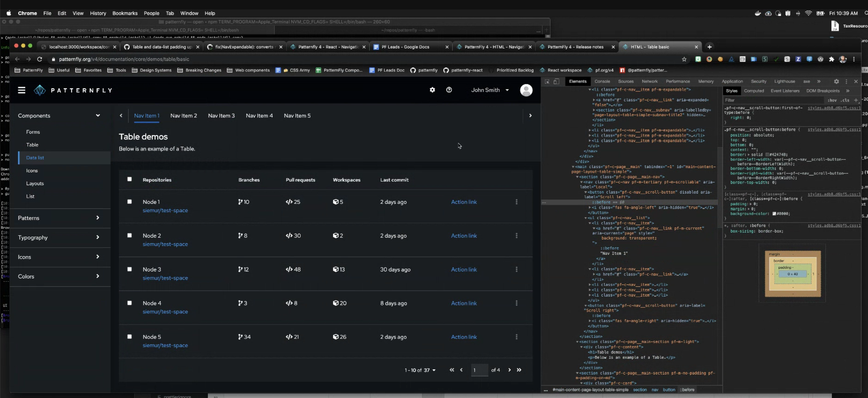Screen dimensions: 868x398
Task: Check the checkbox for Node 3
Action: [129, 269]
